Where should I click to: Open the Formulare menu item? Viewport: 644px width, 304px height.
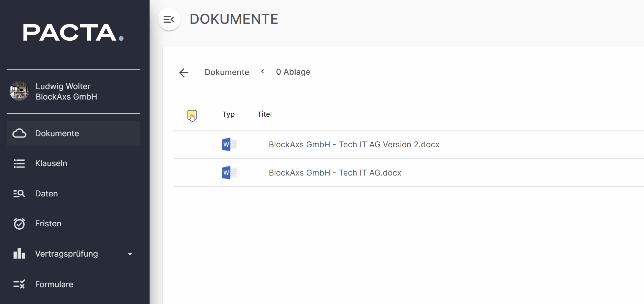(73, 284)
